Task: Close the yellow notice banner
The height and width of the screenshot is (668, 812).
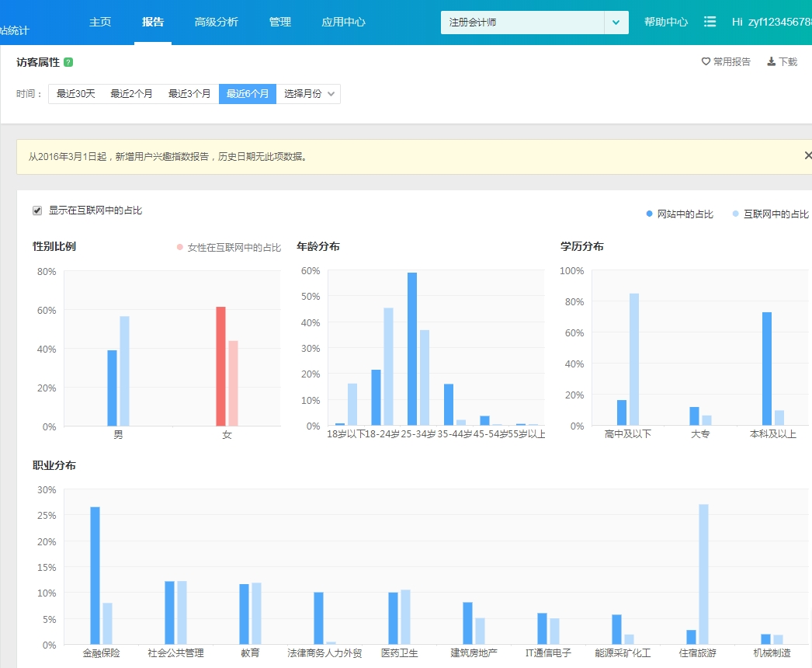Action: (807, 155)
